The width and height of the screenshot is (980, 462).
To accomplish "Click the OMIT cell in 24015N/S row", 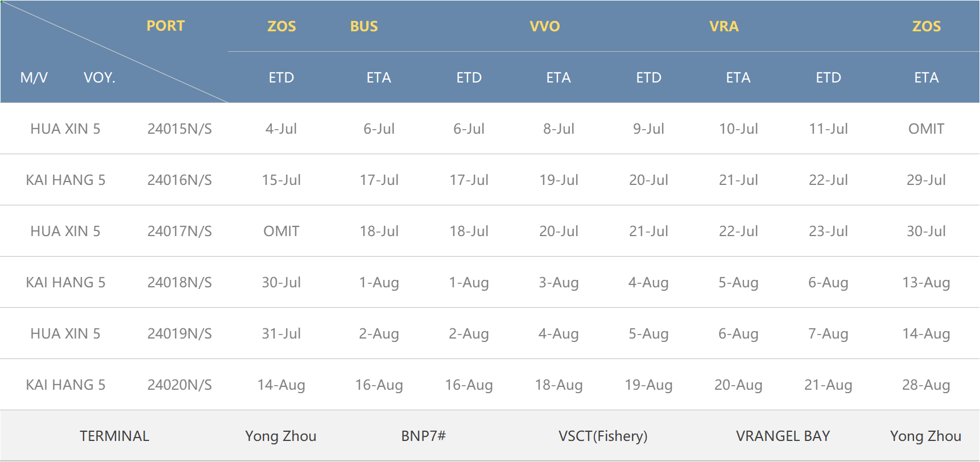I will pos(926,129).
